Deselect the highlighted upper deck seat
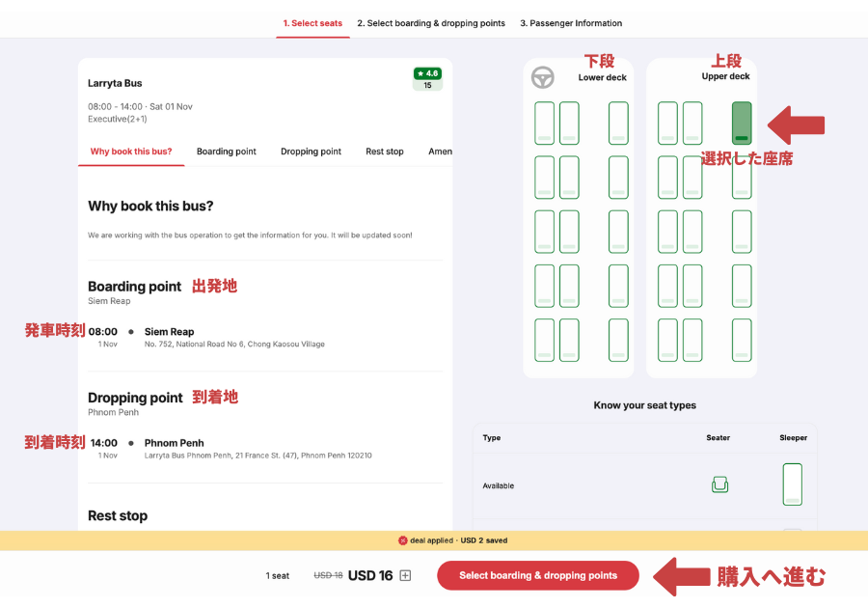The width and height of the screenshot is (868, 608). [x=742, y=123]
